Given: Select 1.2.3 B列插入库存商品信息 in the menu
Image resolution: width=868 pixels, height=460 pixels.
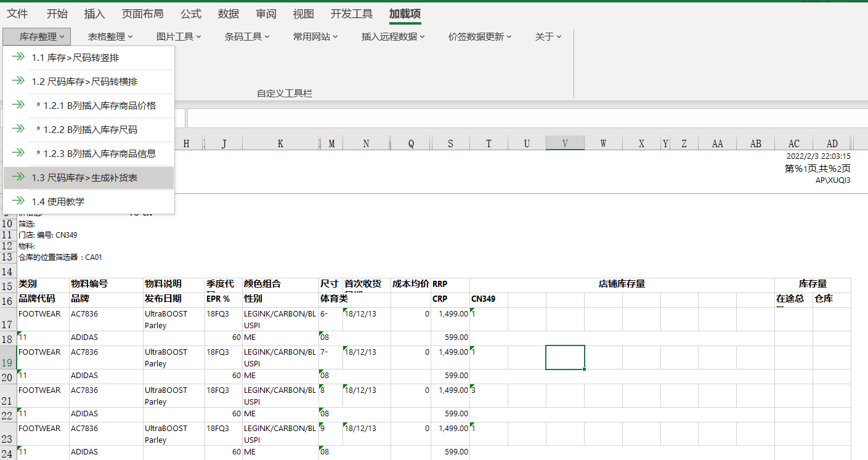Looking at the screenshot, I should pyautogui.click(x=89, y=153).
